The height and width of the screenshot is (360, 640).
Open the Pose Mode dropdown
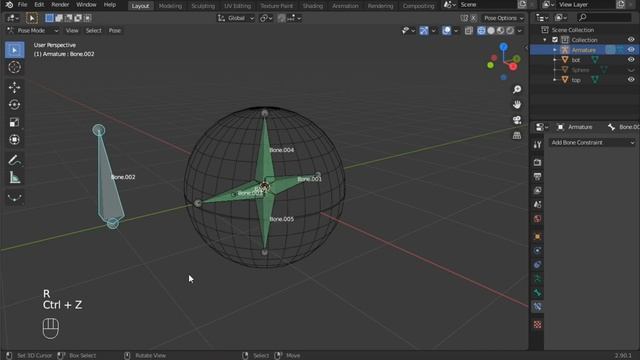(33, 31)
